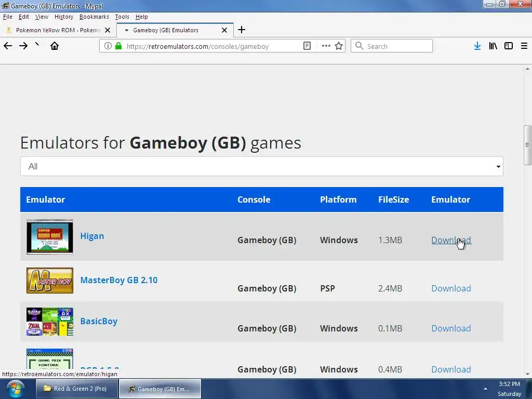Click the Grand Prix emulator thumbnail
This screenshot has height=399, width=532.
tap(50, 359)
